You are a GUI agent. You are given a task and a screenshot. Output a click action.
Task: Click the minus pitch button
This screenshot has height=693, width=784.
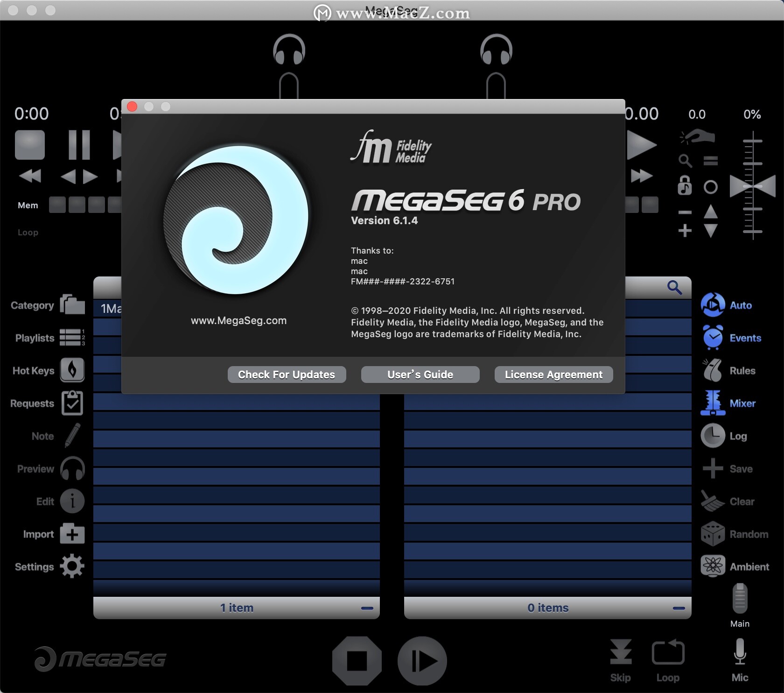[x=685, y=212]
